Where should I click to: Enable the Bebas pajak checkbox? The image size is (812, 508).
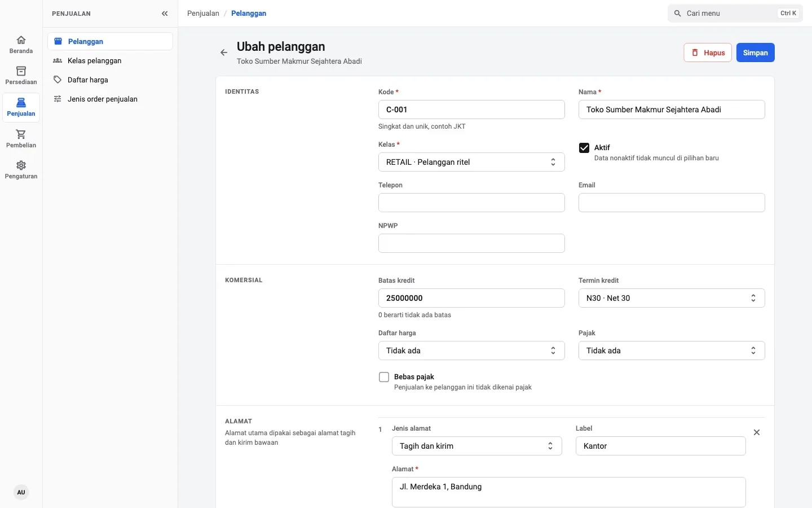384,377
